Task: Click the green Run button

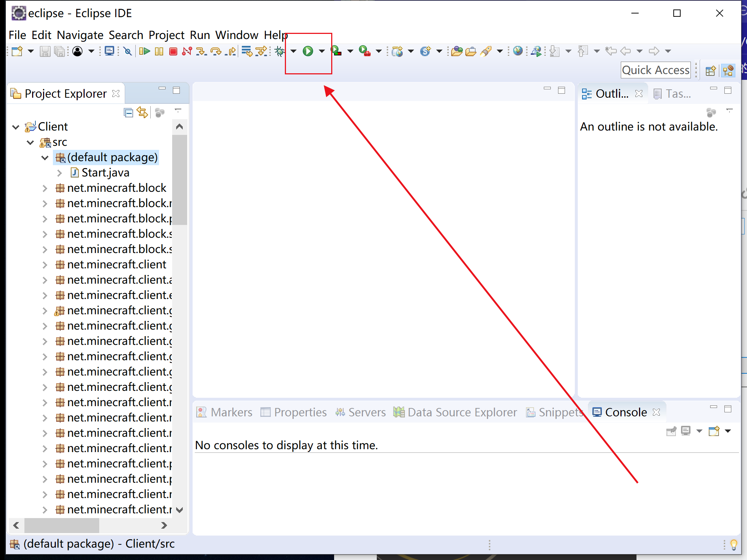Action: (308, 51)
